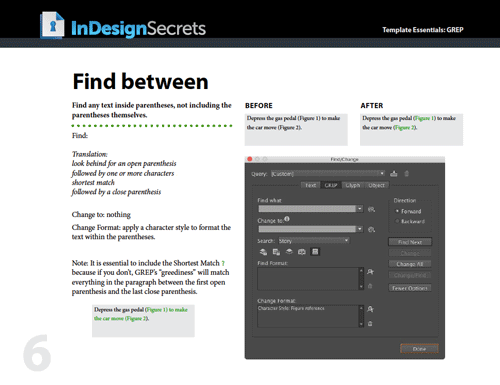This screenshot has width=500, height=385.
Task: Click Change Format scrollbar up arrow
Action: 361,308
